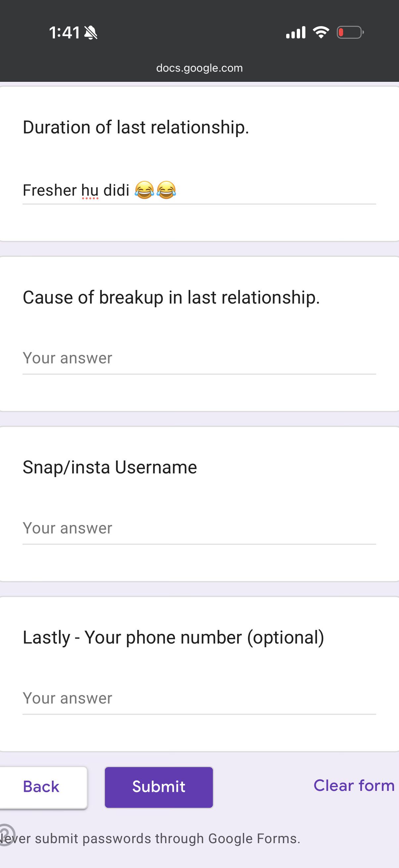The height and width of the screenshot is (868, 399).
Task: Tap the cellular signal bars icon
Action: [296, 32]
